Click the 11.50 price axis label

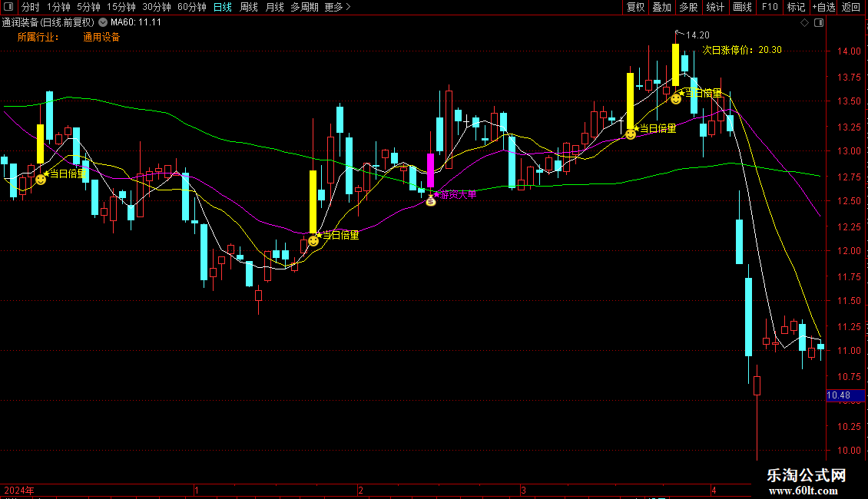click(849, 301)
